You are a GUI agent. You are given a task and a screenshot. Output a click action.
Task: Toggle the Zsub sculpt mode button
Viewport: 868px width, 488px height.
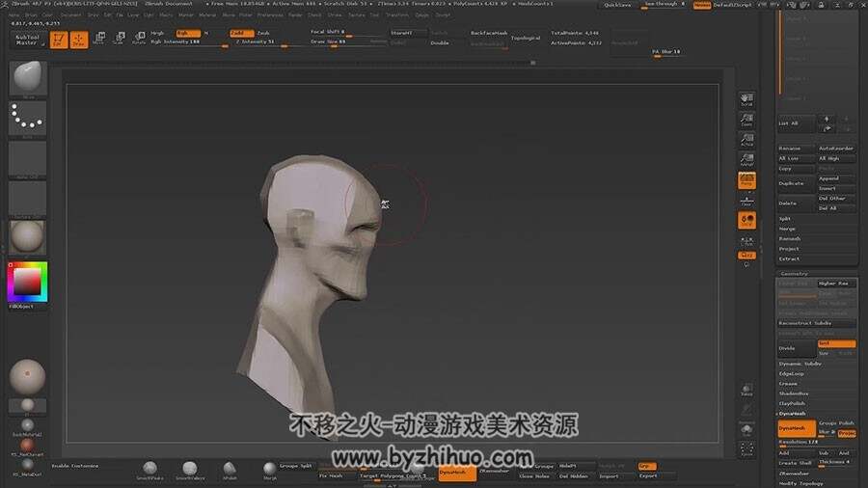click(x=263, y=33)
